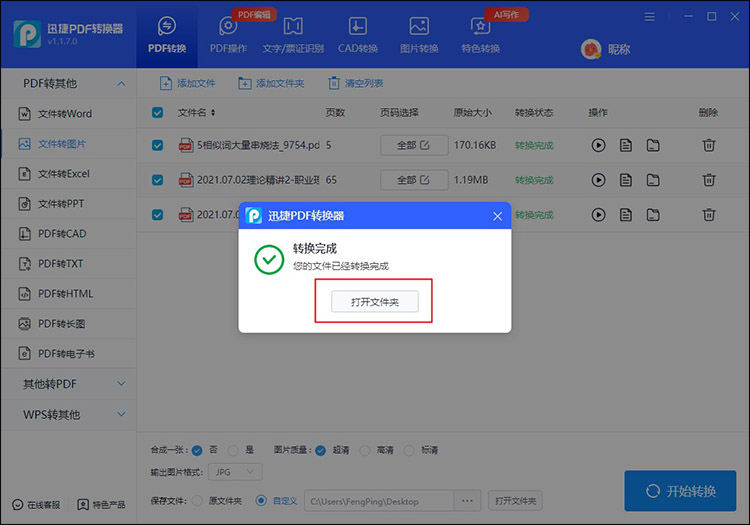Open document icon for third file row

tap(626, 215)
